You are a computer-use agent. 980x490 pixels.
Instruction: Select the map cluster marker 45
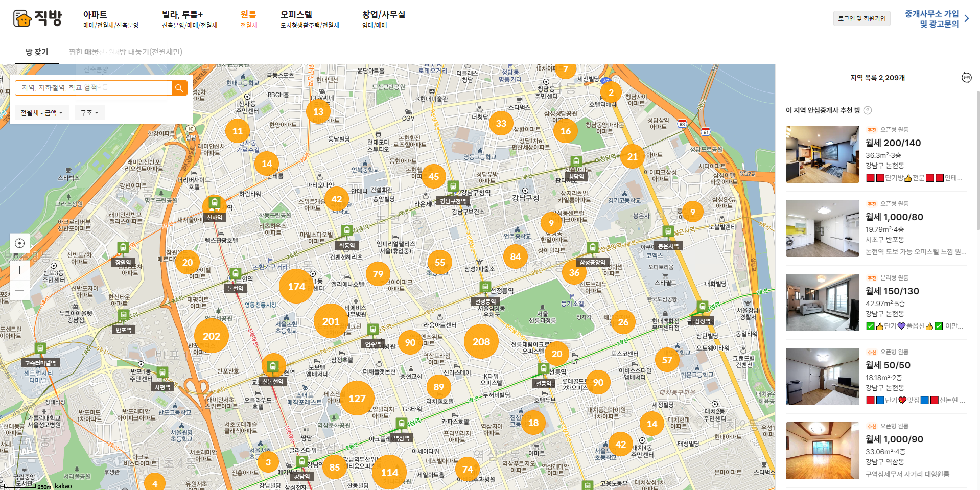(x=434, y=177)
